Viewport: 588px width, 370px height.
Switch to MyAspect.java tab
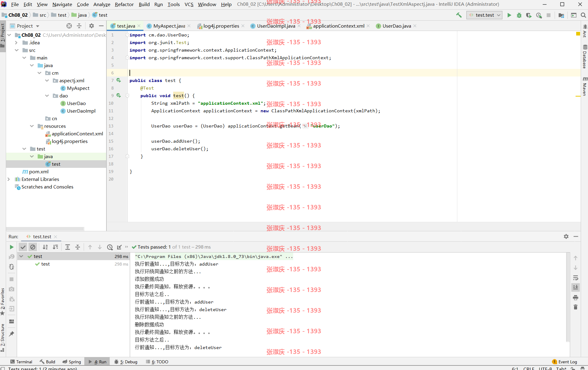tap(169, 26)
